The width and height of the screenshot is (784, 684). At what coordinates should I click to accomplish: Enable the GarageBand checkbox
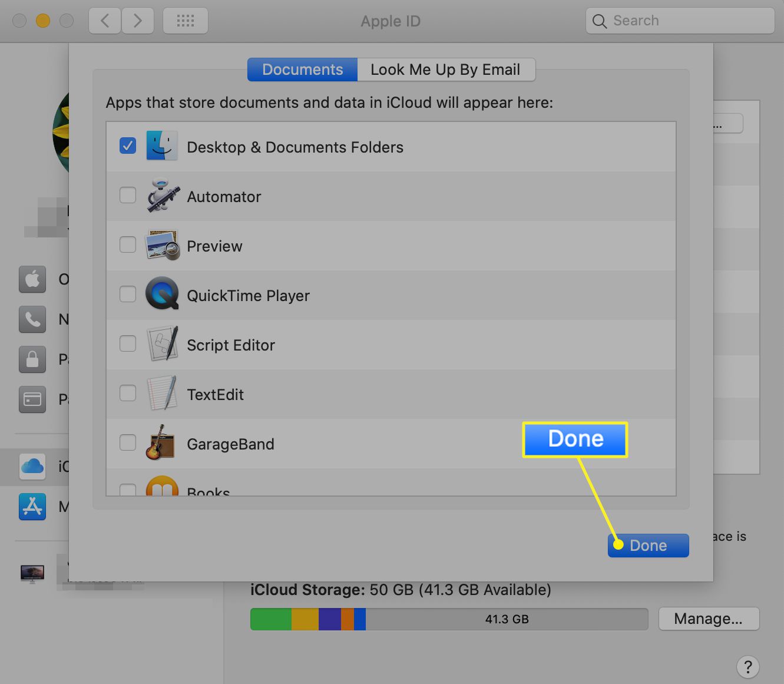[128, 442]
